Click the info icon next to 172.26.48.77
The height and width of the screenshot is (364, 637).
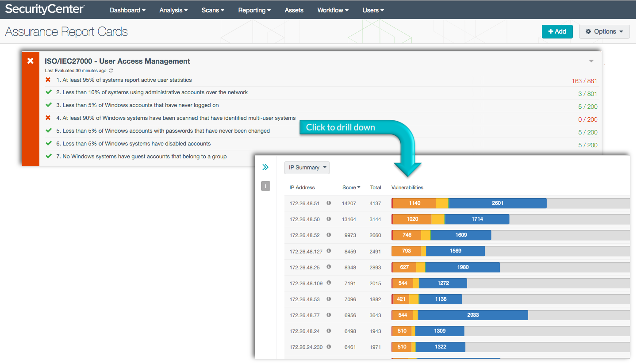click(329, 315)
